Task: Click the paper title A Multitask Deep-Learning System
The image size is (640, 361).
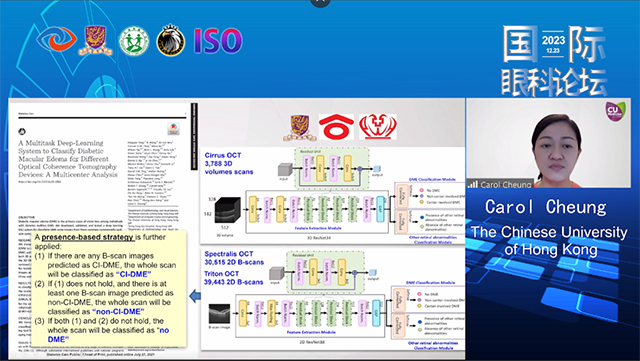Action: click(x=68, y=159)
